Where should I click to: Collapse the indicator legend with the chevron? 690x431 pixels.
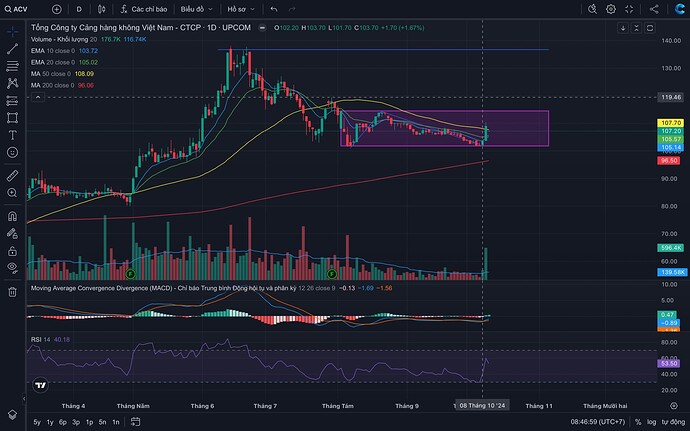click(38, 97)
